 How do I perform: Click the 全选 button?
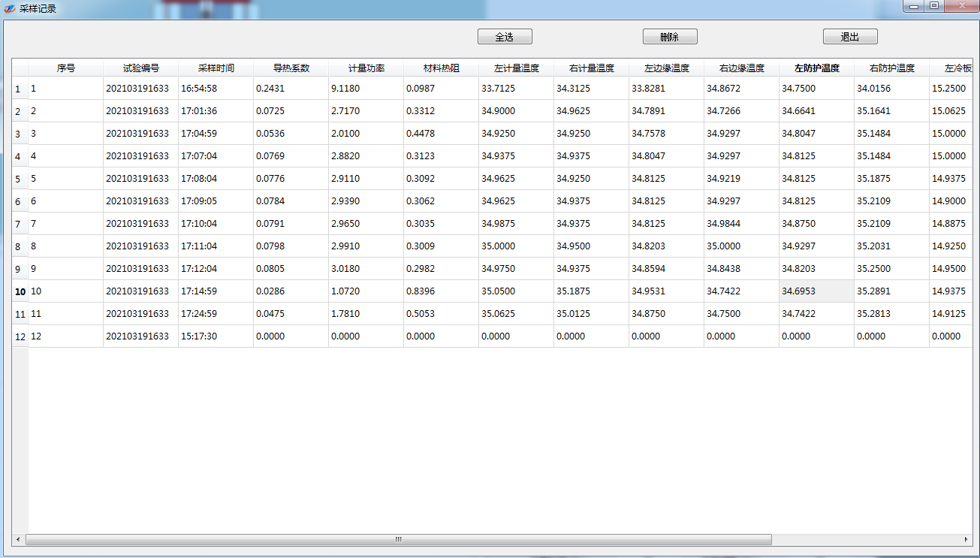coord(505,37)
